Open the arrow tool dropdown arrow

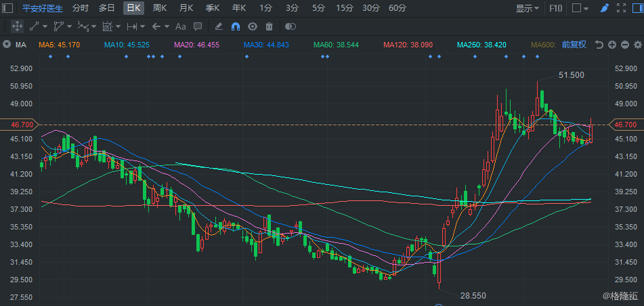point(167,26)
